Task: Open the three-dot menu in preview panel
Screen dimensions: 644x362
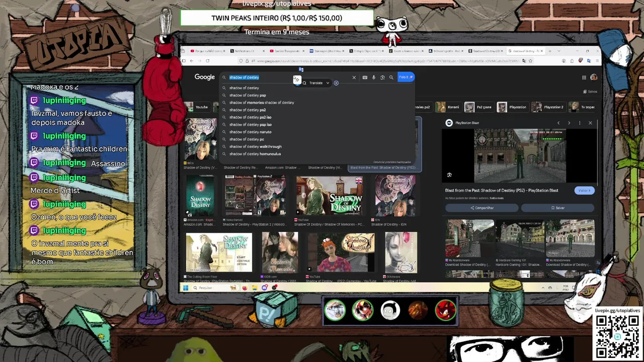Action: 580,123
